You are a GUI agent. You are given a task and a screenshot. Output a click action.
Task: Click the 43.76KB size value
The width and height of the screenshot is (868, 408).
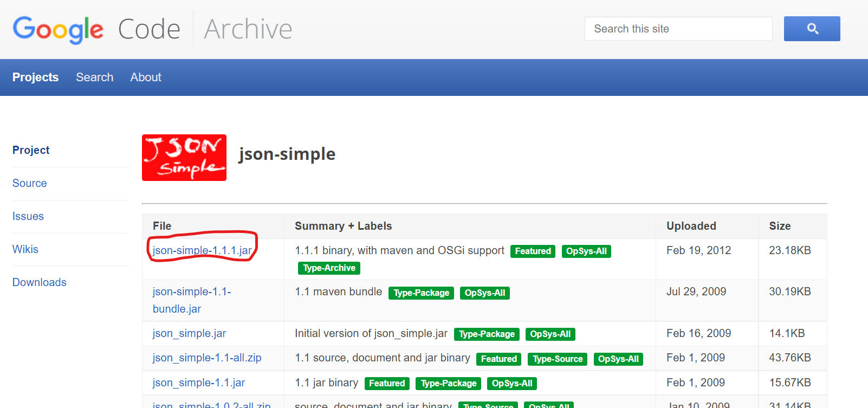(x=790, y=358)
